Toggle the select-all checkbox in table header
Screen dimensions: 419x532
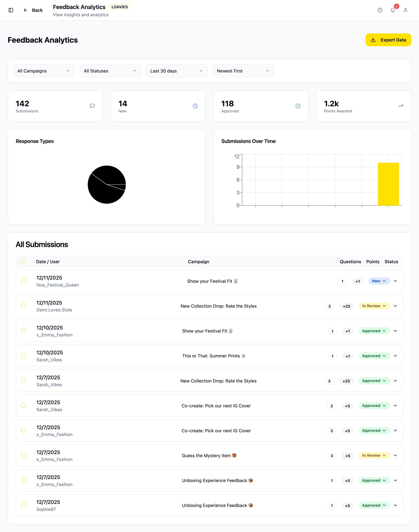[x=23, y=261]
